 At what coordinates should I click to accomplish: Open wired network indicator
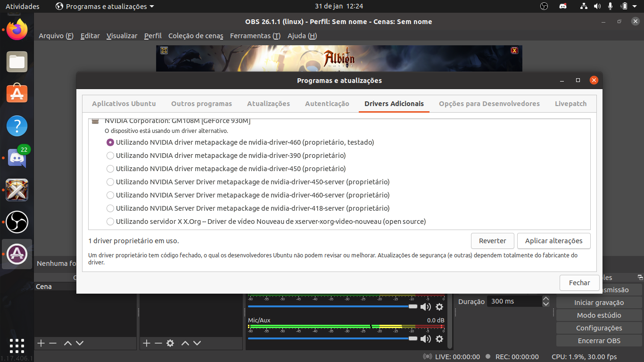pos(584,6)
